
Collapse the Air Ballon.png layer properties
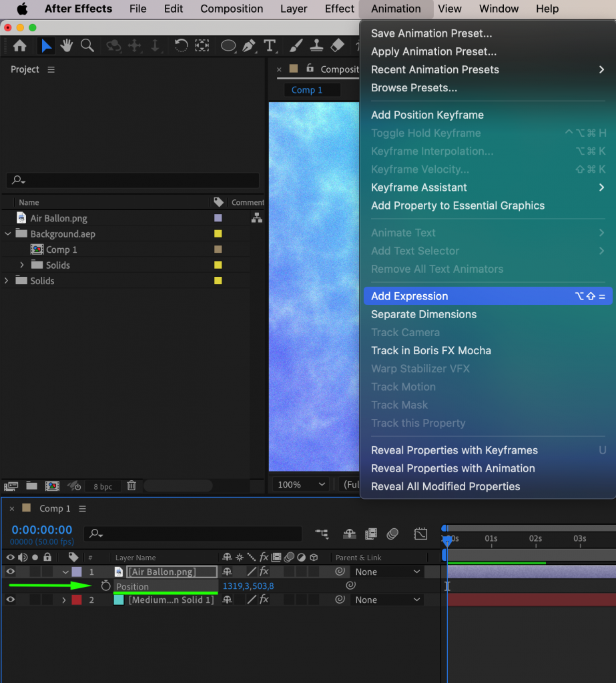(x=65, y=572)
